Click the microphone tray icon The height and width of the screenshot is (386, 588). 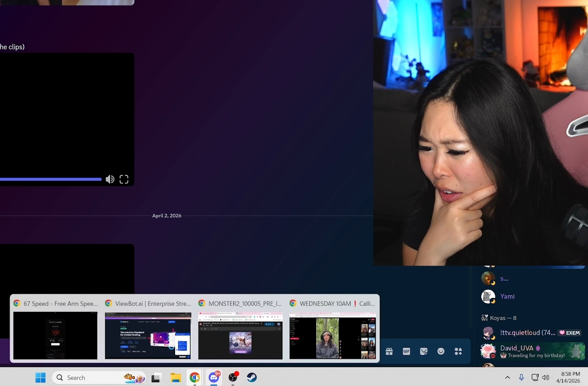521,378
